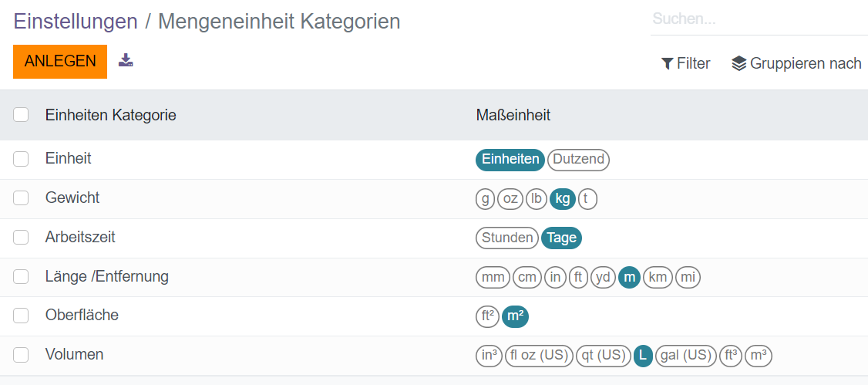
Task: Open the Länge /Entfernung category row
Action: click(107, 276)
